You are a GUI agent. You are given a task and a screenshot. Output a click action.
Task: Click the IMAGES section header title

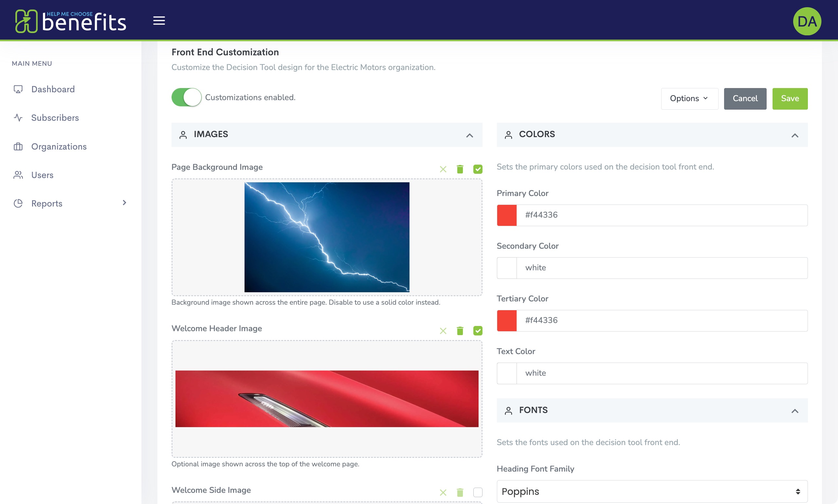(x=210, y=134)
